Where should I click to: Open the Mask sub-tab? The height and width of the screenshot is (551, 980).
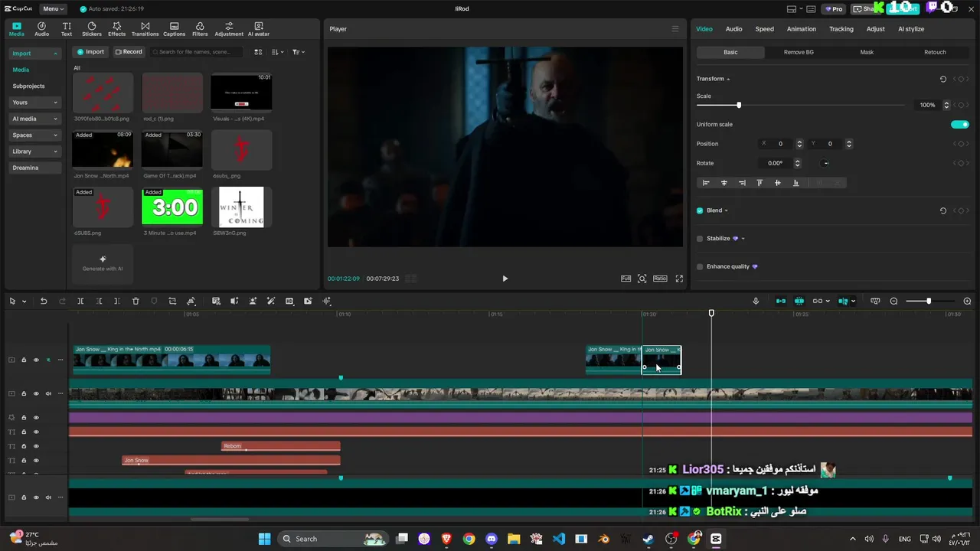(867, 52)
